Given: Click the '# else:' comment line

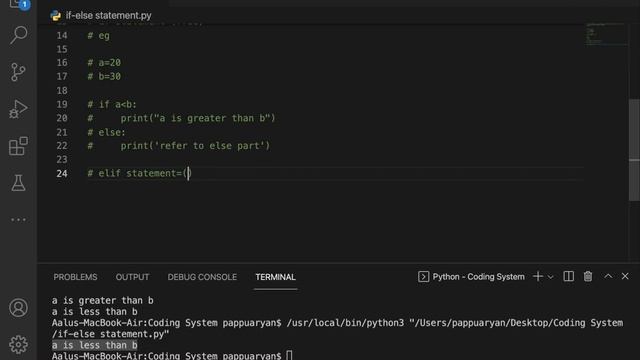Looking at the screenshot, I should click(107, 132).
